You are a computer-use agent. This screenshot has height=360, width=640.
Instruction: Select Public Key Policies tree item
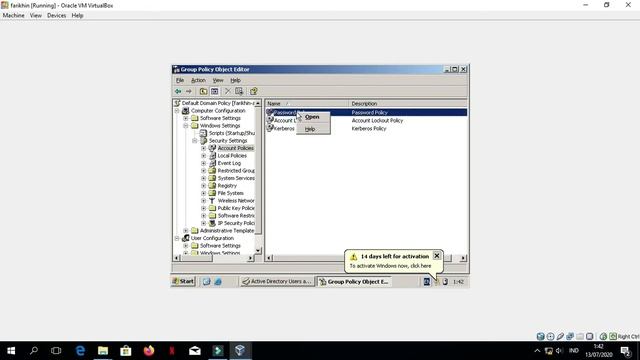236,208
